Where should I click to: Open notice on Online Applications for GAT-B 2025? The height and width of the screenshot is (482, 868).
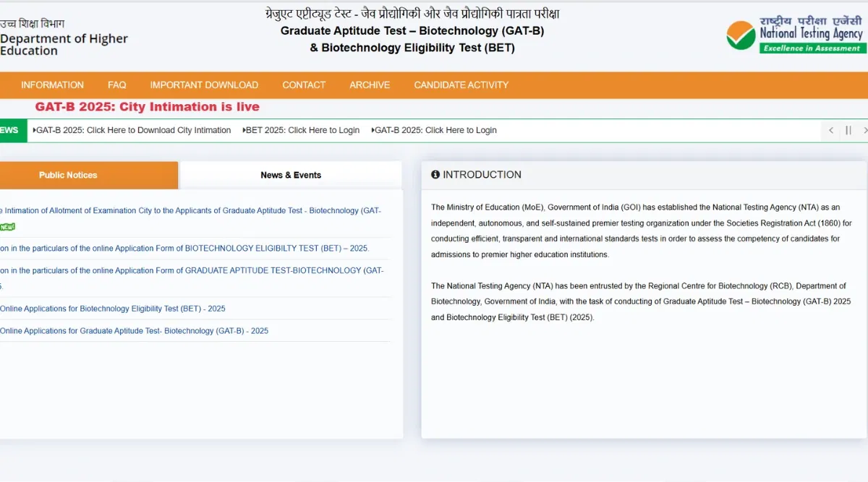coord(134,331)
